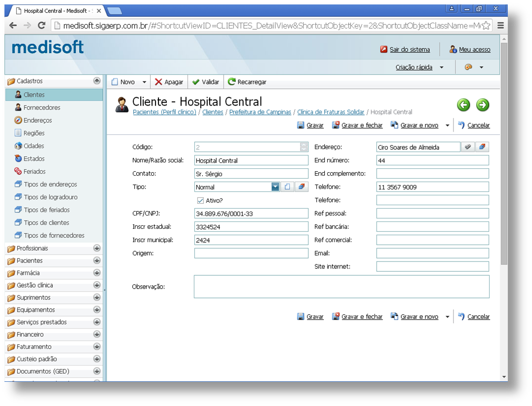The width and height of the screenshot is (532, 406).
Task: Click the green next record arrow
Action: point(483,105)
